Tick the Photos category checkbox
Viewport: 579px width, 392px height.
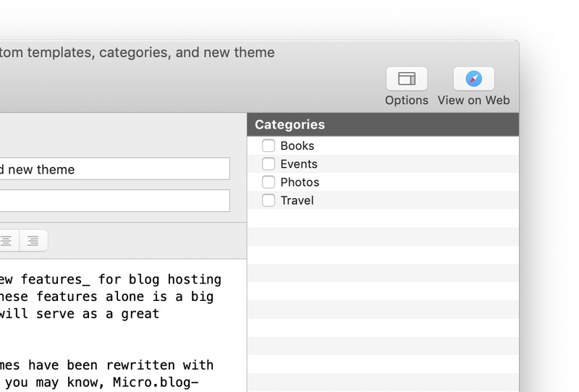269,182
